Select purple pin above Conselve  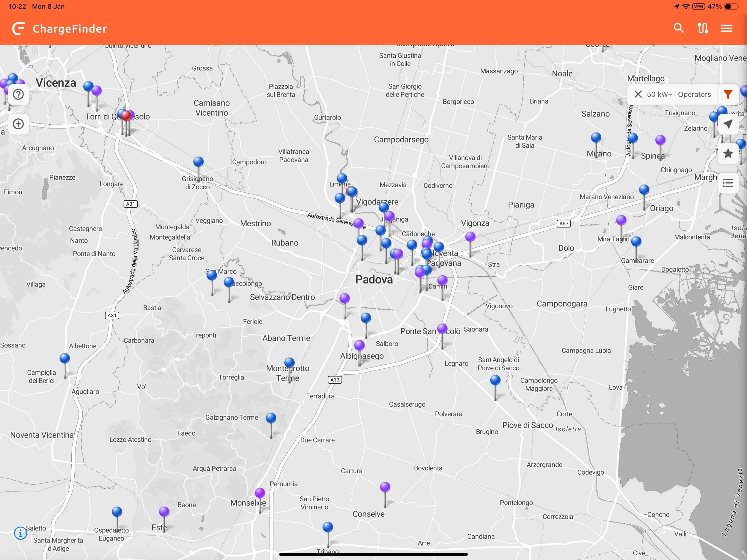tap(385, 487)
